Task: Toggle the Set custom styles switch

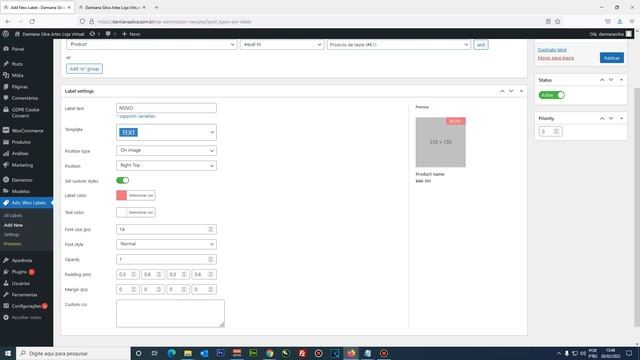Action: click(x=122, y=180)
